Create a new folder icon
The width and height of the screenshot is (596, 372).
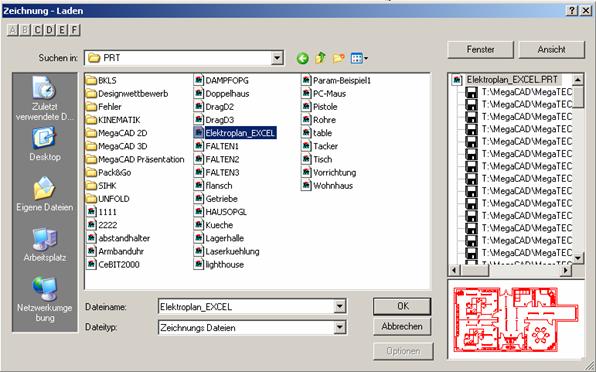tap(338, 58)
